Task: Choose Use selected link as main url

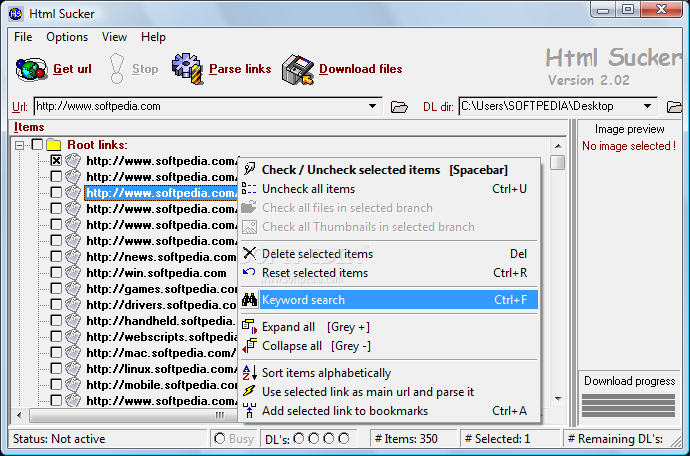Action: (x=389, y=392)
